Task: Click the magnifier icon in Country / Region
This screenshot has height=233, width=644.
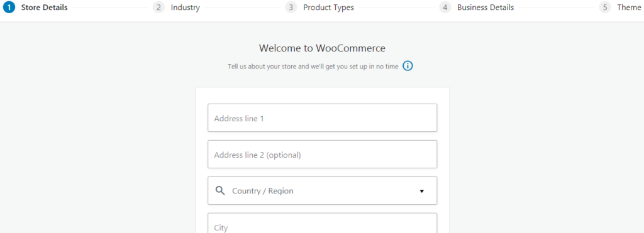Action: 220,190
